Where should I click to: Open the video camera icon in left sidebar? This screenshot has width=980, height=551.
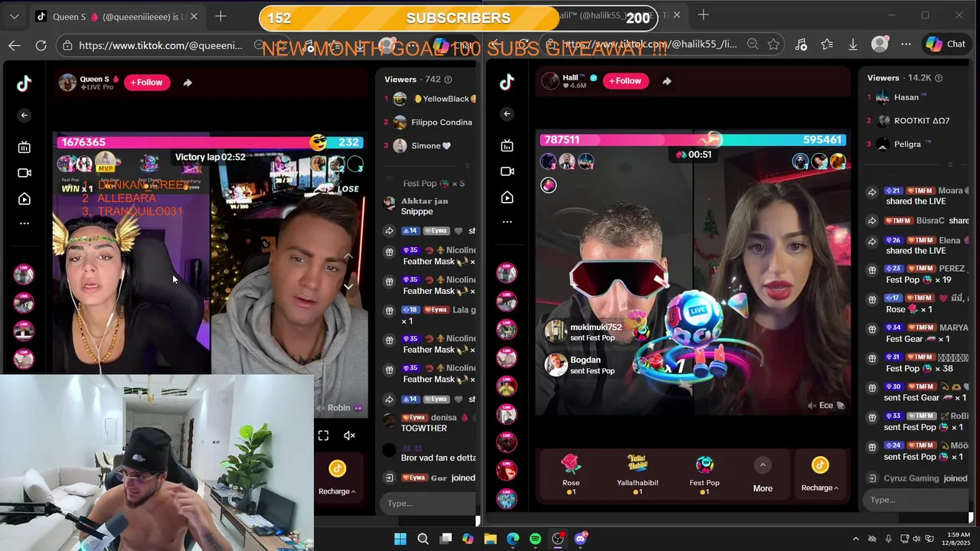[x=24, y=173]
